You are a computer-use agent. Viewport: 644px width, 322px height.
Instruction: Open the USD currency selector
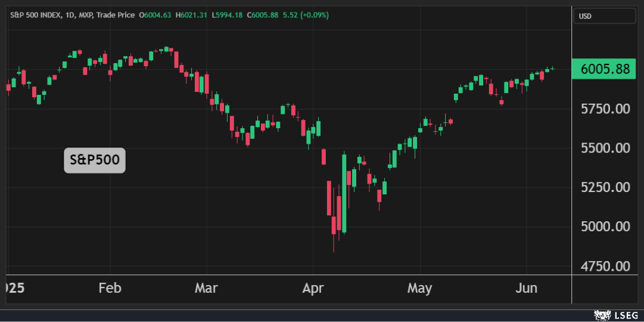pos(603,16)
